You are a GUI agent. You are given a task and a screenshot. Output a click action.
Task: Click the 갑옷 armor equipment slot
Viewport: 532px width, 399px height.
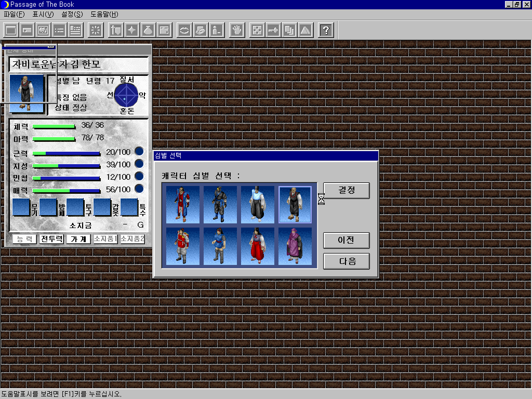tap(102, 207)
